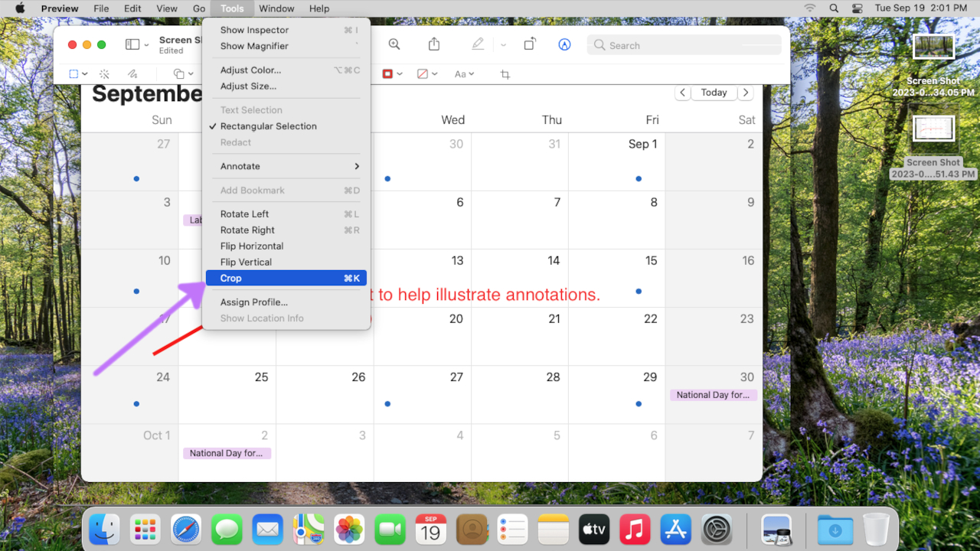This screenshot has height=551, width=980.
Task: Open System Preferences from the Dock
Action: coord(717,529)
